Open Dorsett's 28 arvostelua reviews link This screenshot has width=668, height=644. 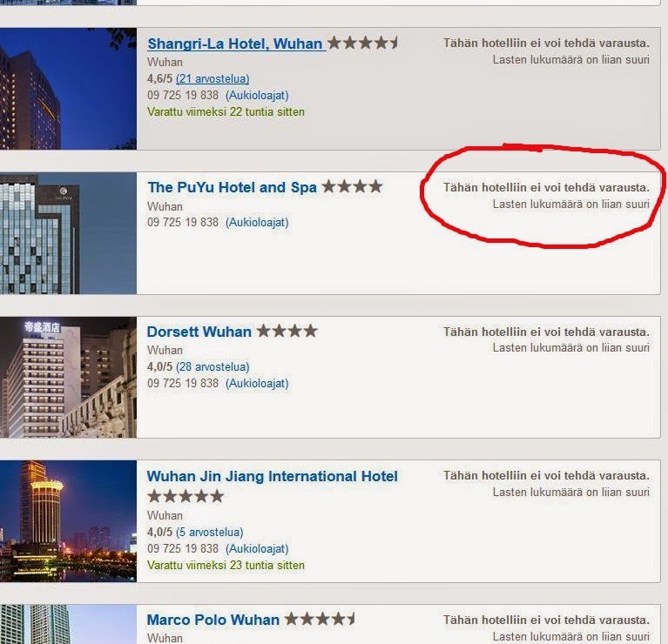tap(213, 367)
